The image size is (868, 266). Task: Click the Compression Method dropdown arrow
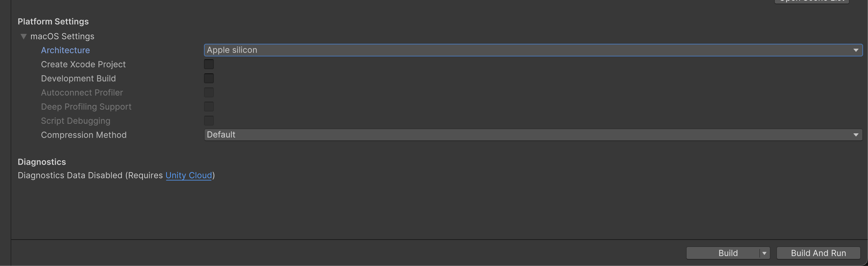pos(856,135)
